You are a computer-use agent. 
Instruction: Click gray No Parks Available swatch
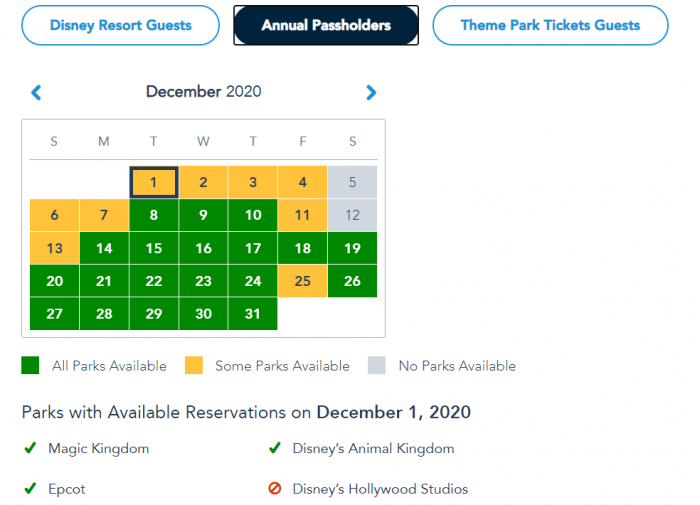click(377, 366)
